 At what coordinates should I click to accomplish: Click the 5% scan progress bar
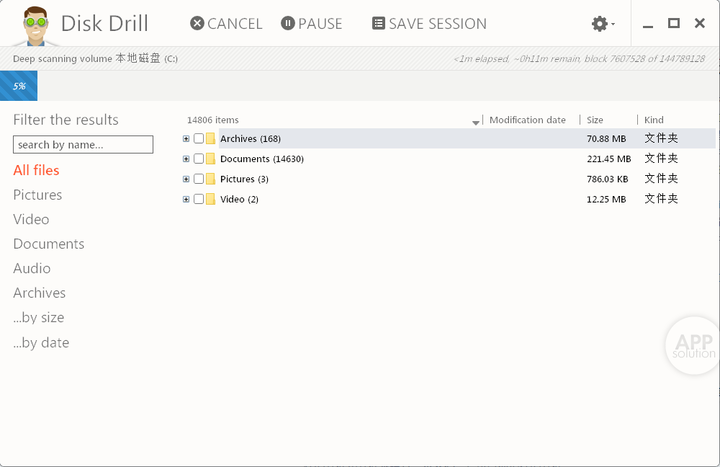point(19,86)
